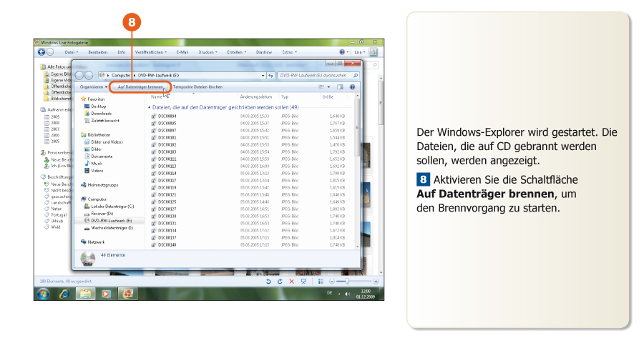644x343 pixels.
Task: Click the red delete X icon
Action: tap(291, 282)
